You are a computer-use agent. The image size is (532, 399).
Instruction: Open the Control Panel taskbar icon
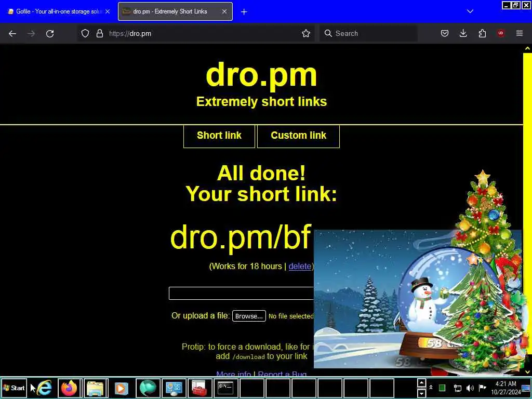[174, 388]
